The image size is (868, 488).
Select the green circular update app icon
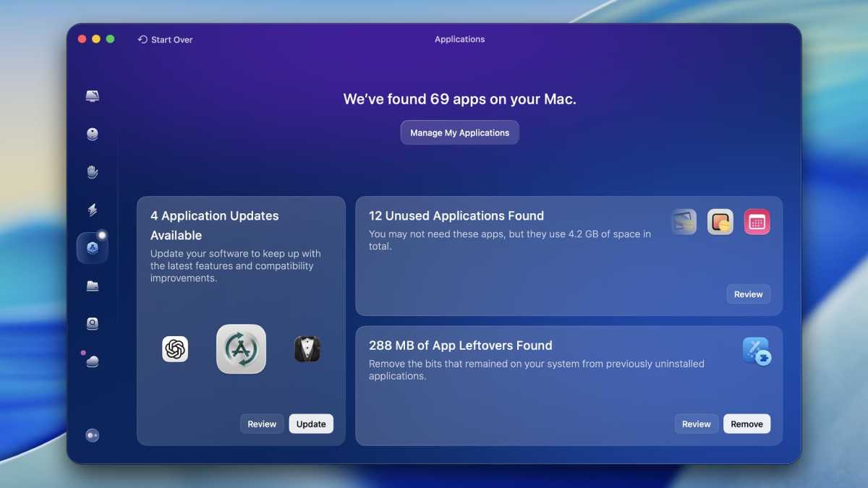point(241,348)
